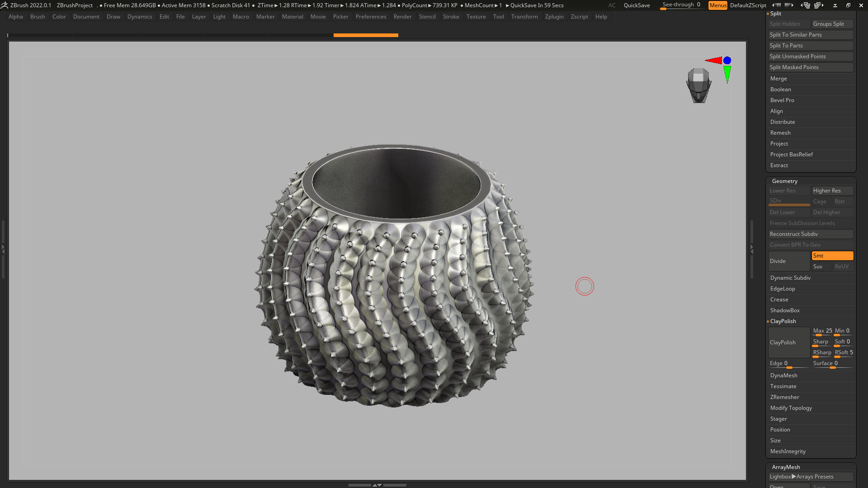Open the Alpha menu
The height and width of the screenshot is (488, 868).
(x=16, y=17)
